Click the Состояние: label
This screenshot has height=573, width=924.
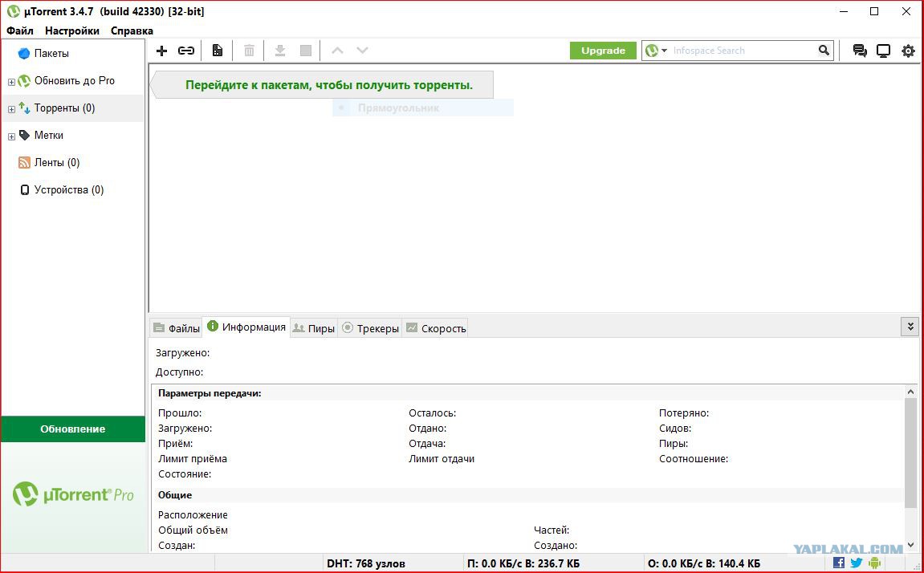[185, 474]
